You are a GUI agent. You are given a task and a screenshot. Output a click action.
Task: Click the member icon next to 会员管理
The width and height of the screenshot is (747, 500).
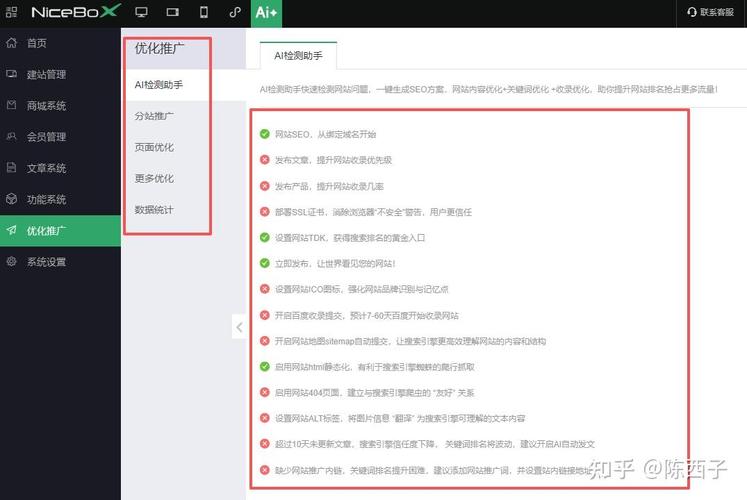(11, 136)
